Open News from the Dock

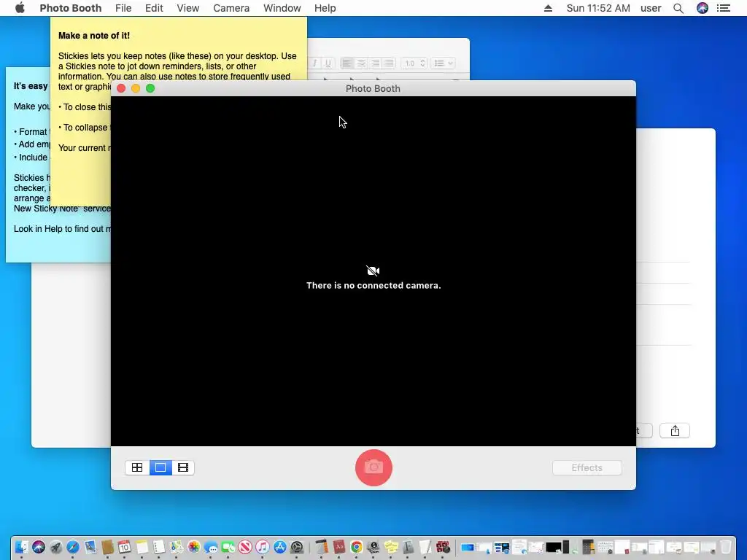(245, 547)
